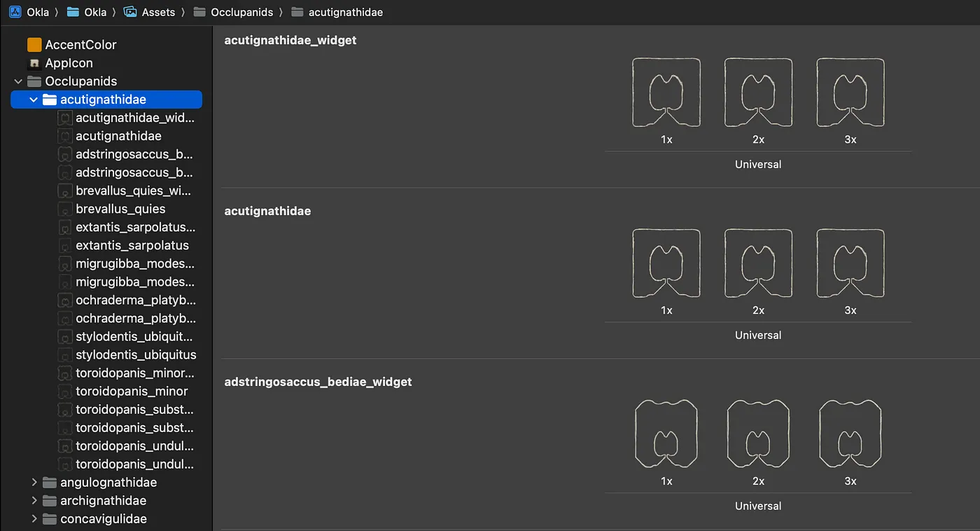The height and width of the screenshot is (531, 980).
Task: Select the AppIcon asset icon
Action: 34,63
